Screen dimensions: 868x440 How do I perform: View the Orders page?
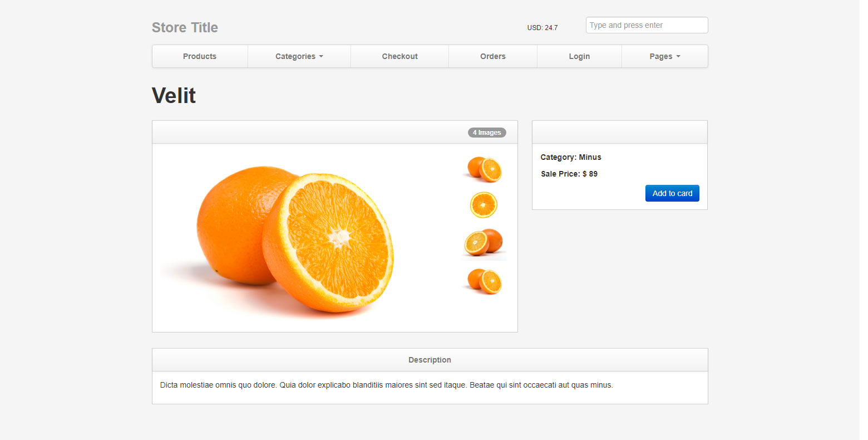493,56
